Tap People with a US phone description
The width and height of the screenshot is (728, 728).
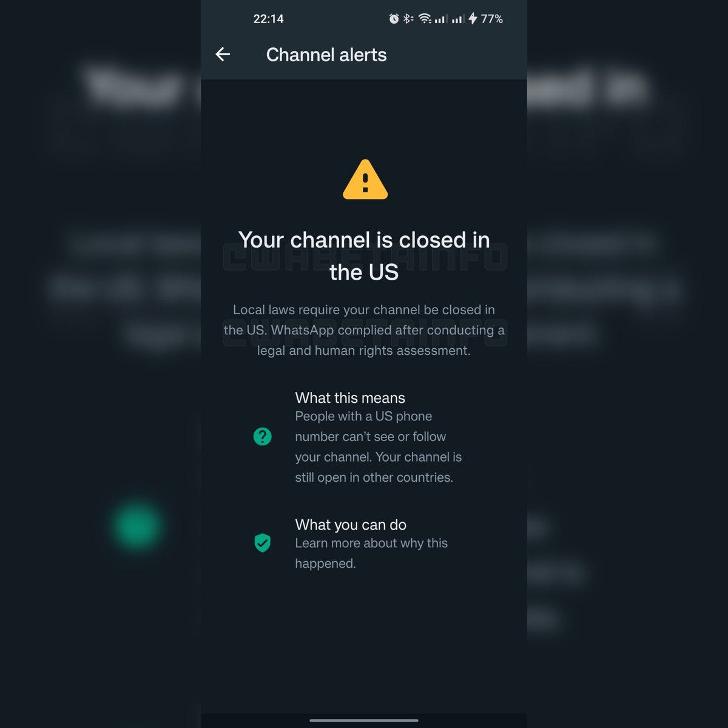379,447
